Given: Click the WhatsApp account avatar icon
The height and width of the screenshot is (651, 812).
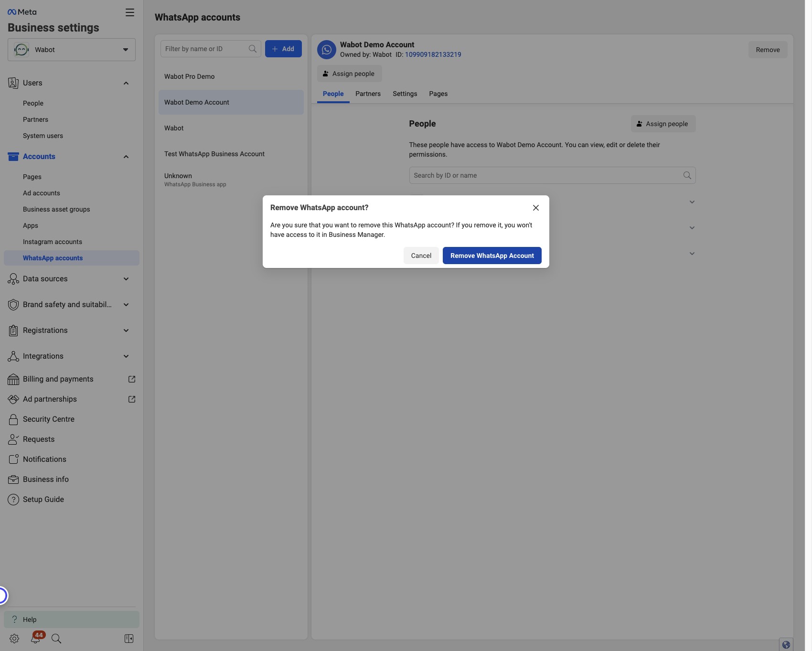Looking at the screenshot, I should pos(327,50).
